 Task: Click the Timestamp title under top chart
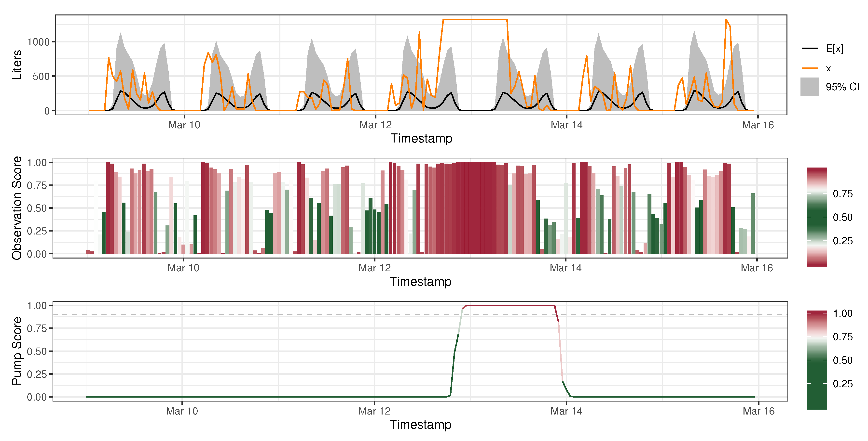(x=421, y=138)
